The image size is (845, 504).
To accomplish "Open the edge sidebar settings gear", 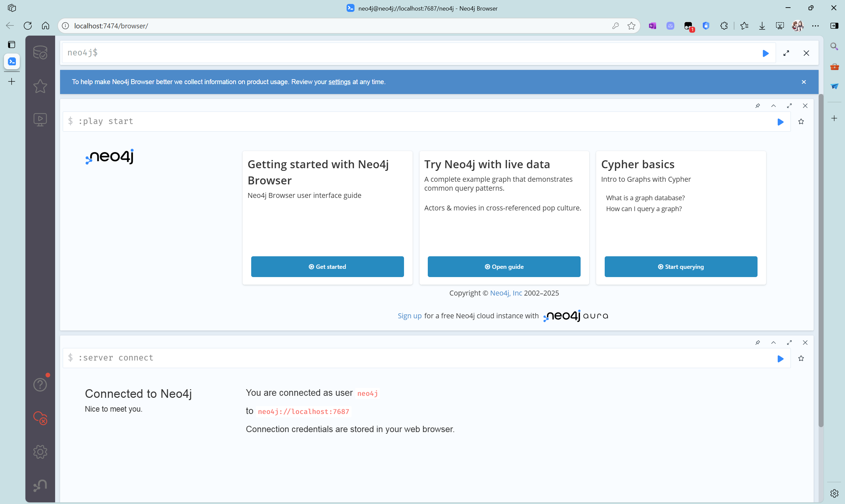I will click(x=834, y=493).
